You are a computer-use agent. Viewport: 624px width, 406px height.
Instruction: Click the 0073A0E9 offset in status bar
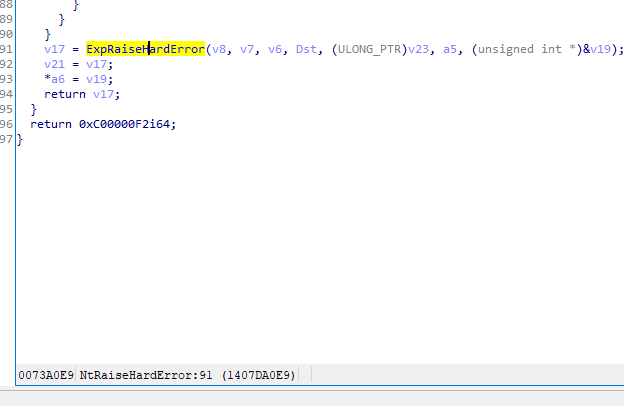pyautogui.click(x=46, y=375)
